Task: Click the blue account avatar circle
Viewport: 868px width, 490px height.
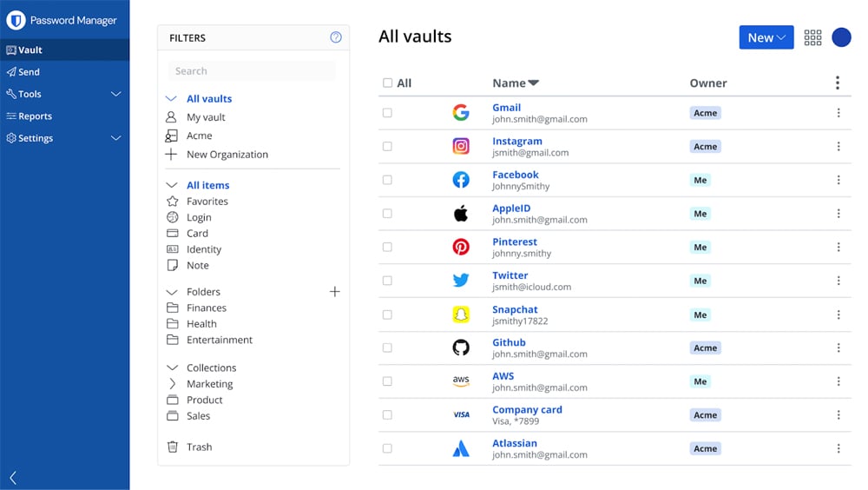Action: click(841, 37)
